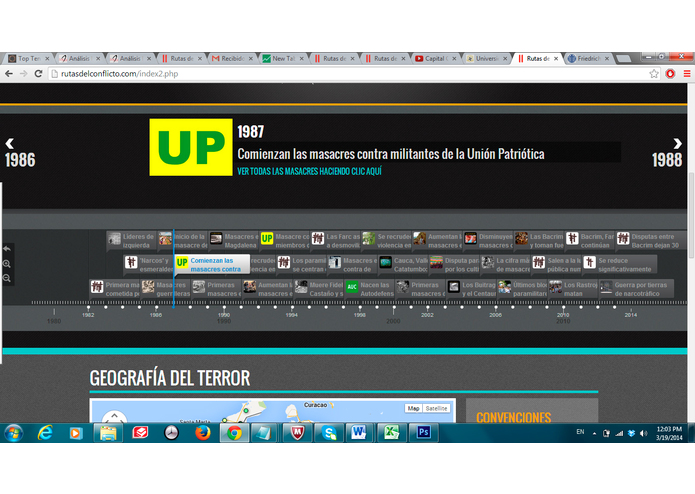Screen dimensions: 695x494
Task: Select 'Disminuyen masacres' timeline event
Action: click(x=488, y=241)
